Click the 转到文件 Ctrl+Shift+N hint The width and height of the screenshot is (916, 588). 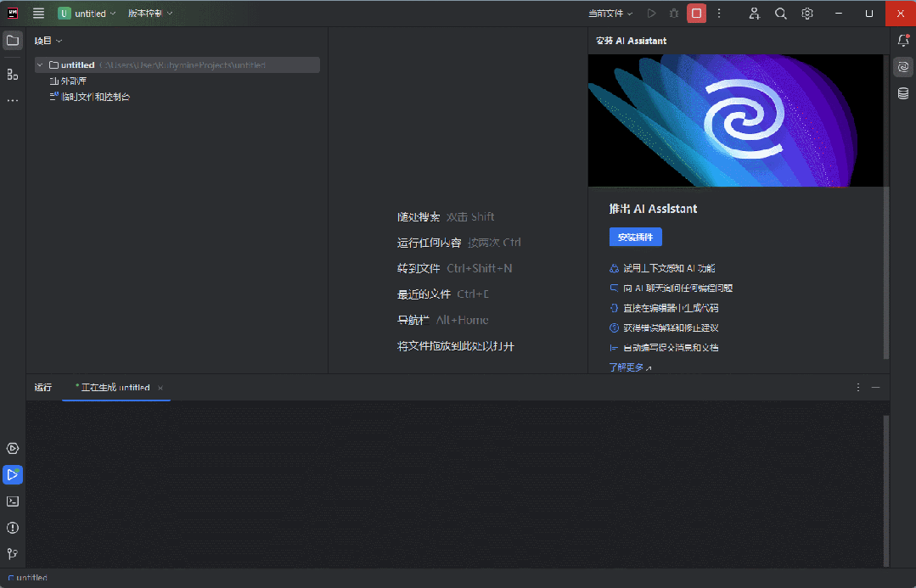pos(454,269)
